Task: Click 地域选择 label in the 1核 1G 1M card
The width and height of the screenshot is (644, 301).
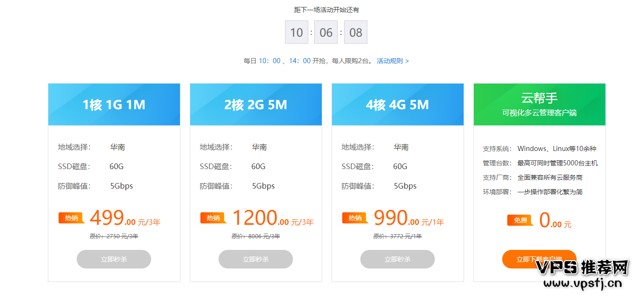Action: (74, 147)
